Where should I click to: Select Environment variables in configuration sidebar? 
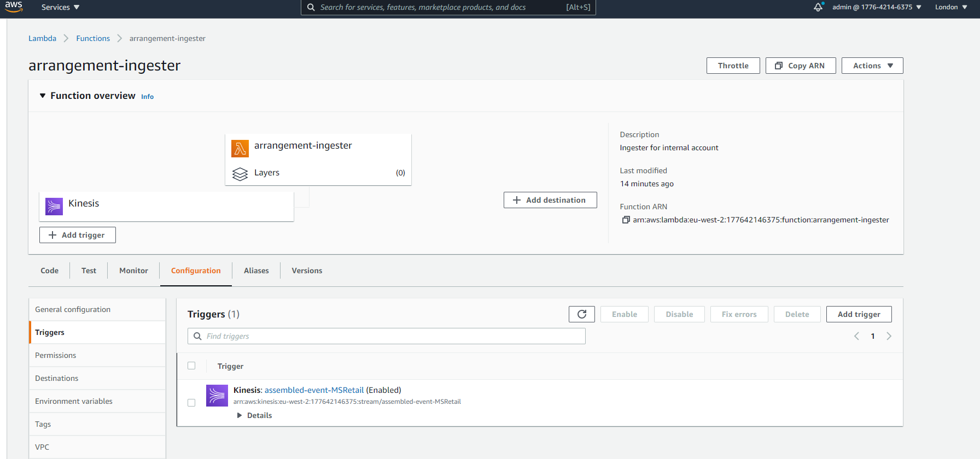coord(74,401)
